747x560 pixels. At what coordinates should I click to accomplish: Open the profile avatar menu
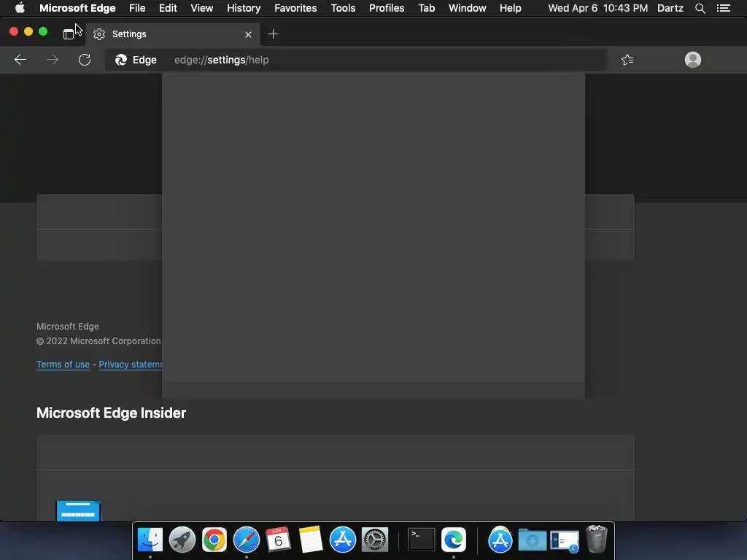point(693,60)
